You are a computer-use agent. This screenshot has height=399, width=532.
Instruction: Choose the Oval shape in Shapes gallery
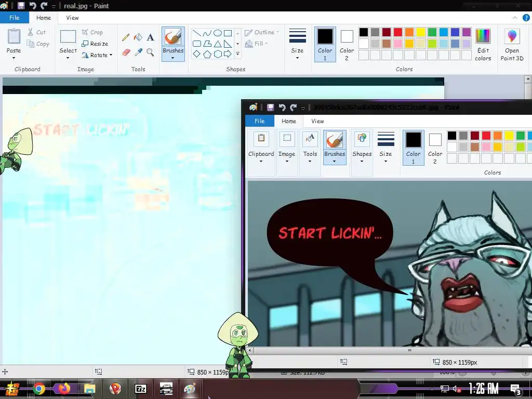click(218, 33)
